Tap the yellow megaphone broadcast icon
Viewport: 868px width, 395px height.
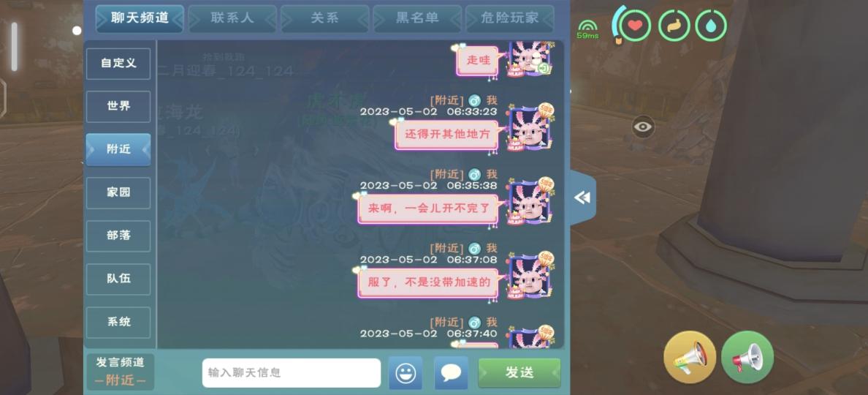(x=690, y=357)
